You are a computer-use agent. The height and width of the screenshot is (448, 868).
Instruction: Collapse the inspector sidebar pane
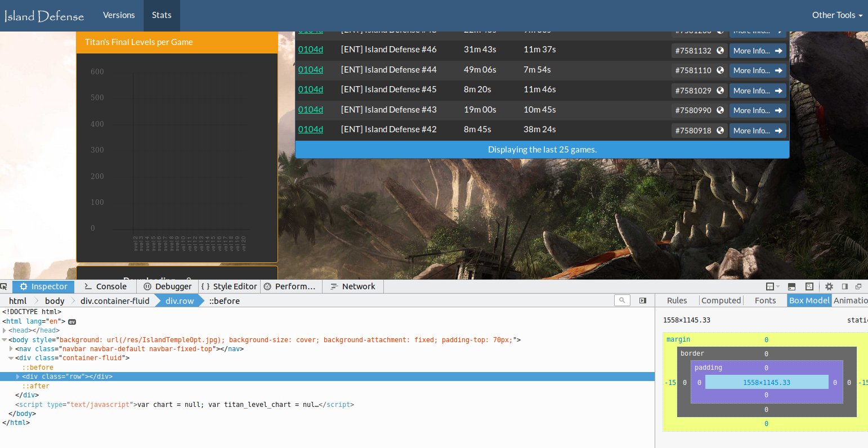(x=643, y=301)
